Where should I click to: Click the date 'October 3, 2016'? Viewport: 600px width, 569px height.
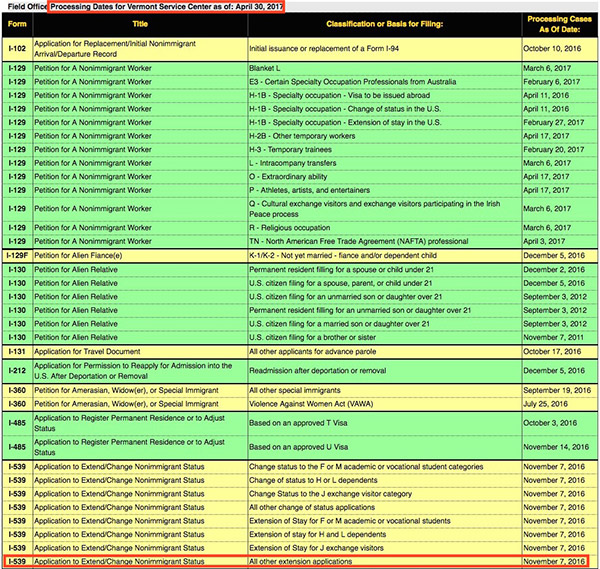point(550,423)
